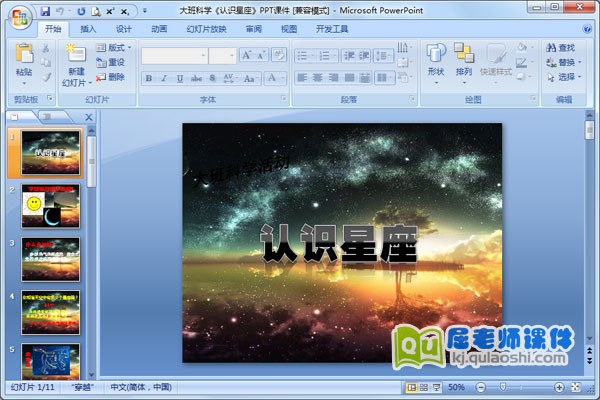Click the 重设 reset button

(110, 62)
